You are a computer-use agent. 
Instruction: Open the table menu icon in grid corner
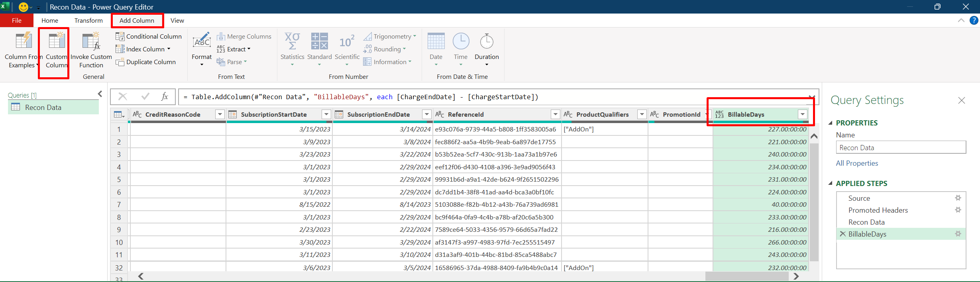pos(119,115)
